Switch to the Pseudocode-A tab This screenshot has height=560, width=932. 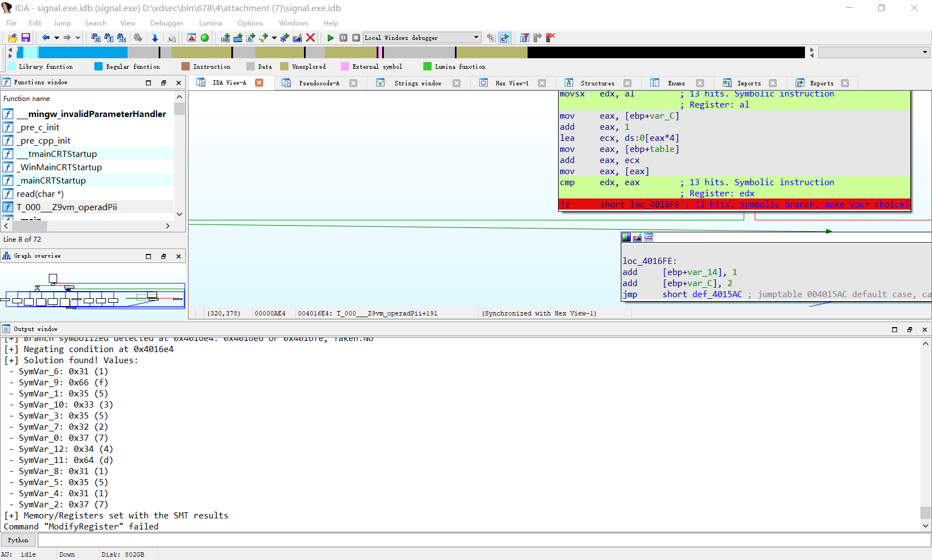tap(319, 83)
